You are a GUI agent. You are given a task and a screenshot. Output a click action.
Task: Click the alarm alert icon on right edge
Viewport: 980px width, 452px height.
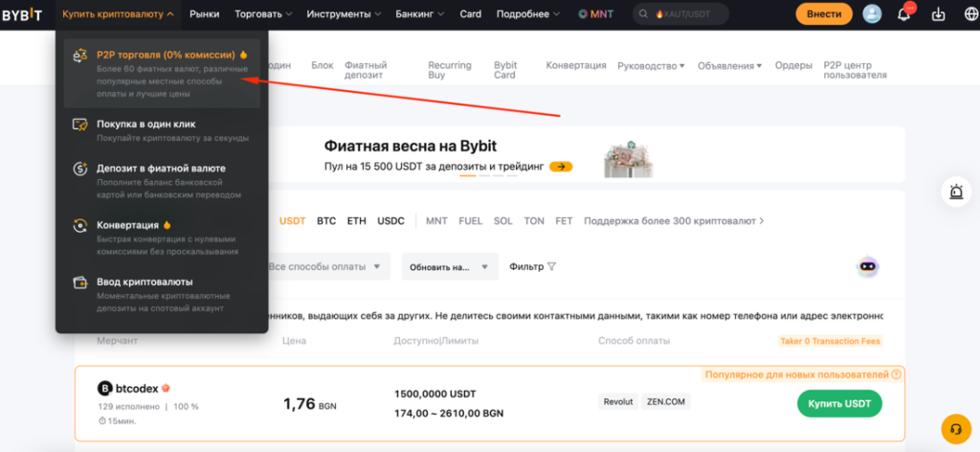pyautogui.click(x=955, y=192)
